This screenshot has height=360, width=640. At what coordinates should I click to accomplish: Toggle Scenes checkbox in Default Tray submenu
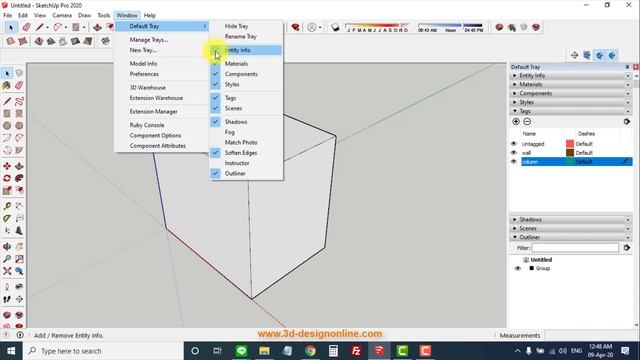pos(215,108)
